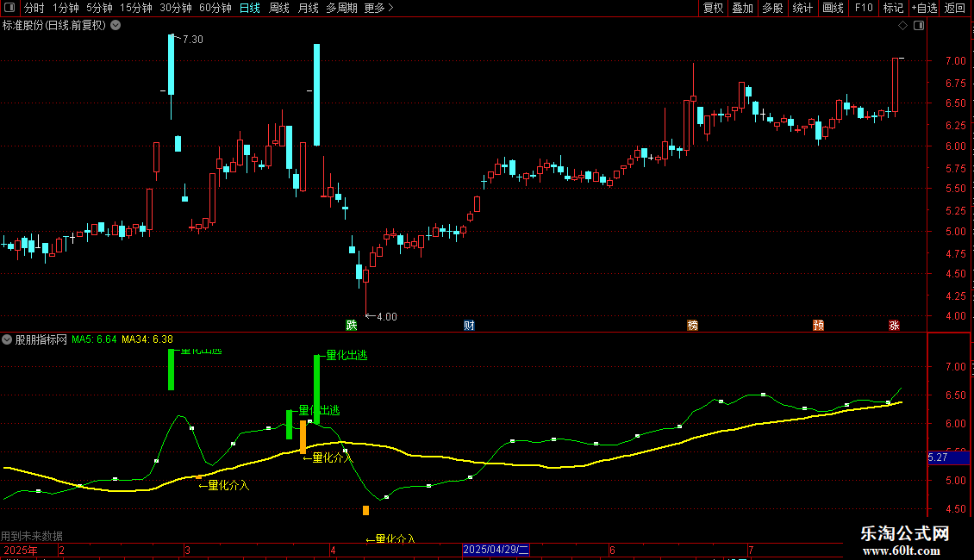Click the 叠加 overlay button
This screenshot has height=560, width=974.
742,8
